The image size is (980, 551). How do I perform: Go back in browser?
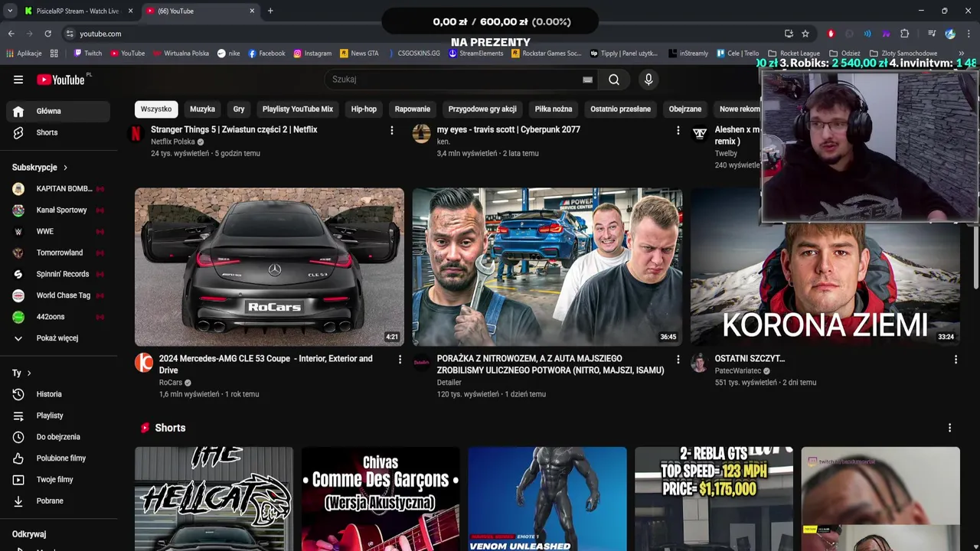[x=11, y=34]
